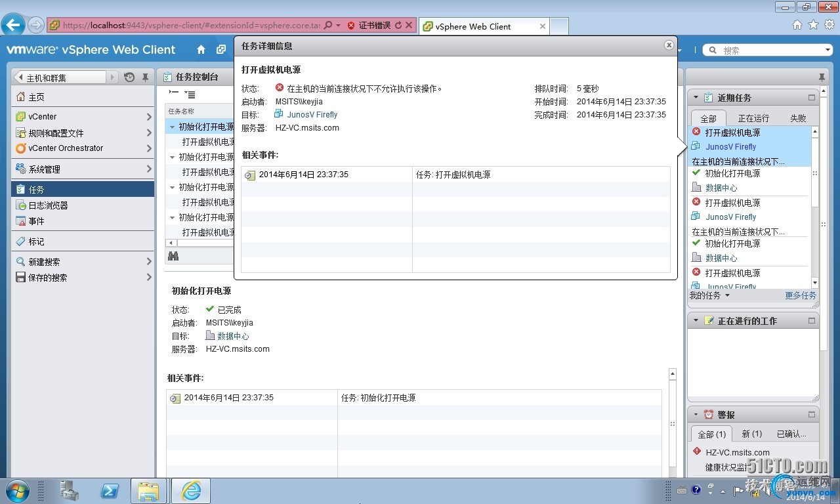Screen dimensions: 840x504
Task: Click the Rules and Profiles (规则和配置文件) icon
Action: coord(20,133)
